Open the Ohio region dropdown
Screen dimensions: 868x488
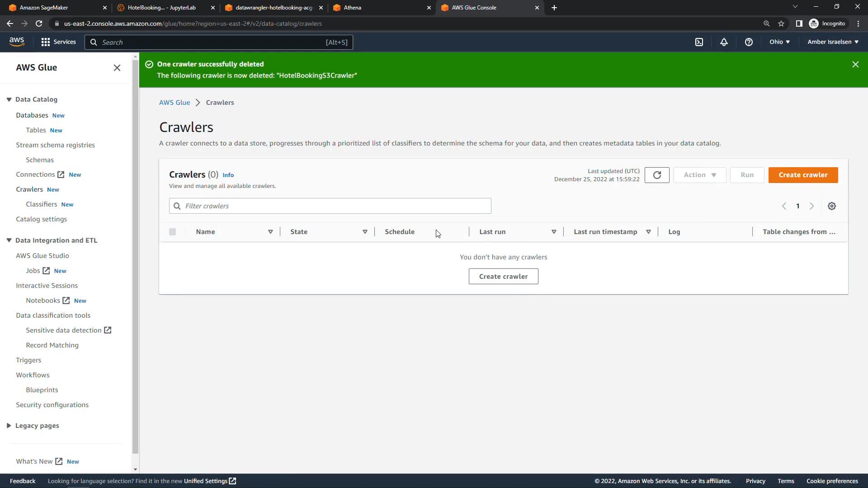pyautogui.click(x=779, y=42)
